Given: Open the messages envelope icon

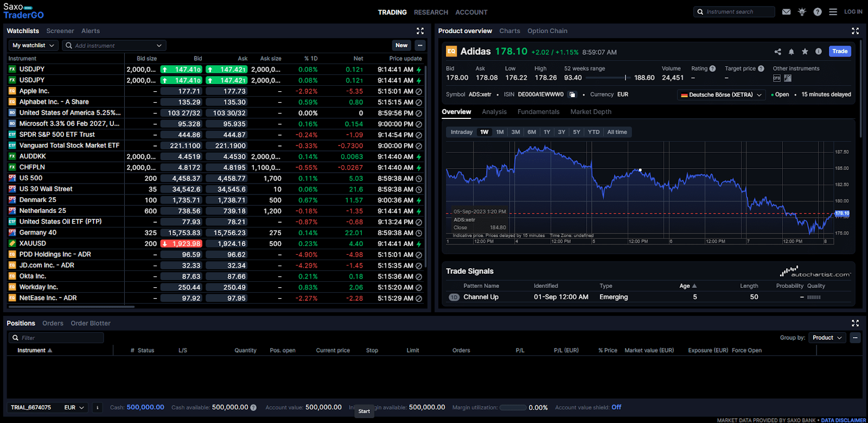Looking at the screenshot, I should coord(786,12).
